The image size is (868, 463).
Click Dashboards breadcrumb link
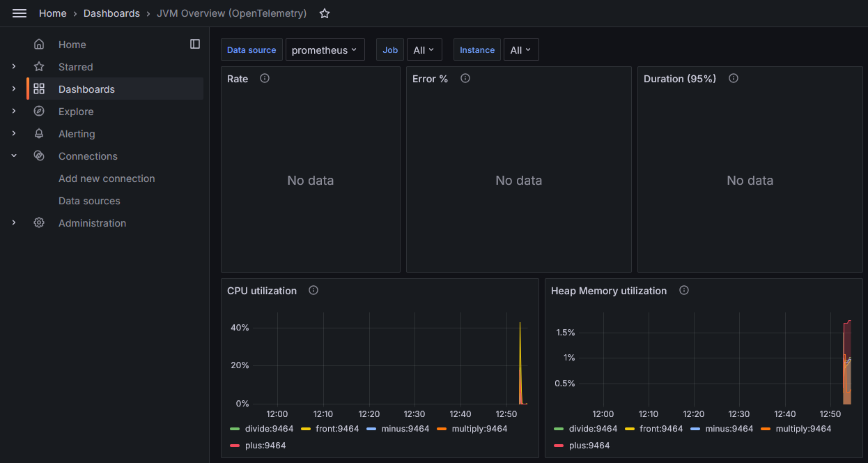coord(111,13)
